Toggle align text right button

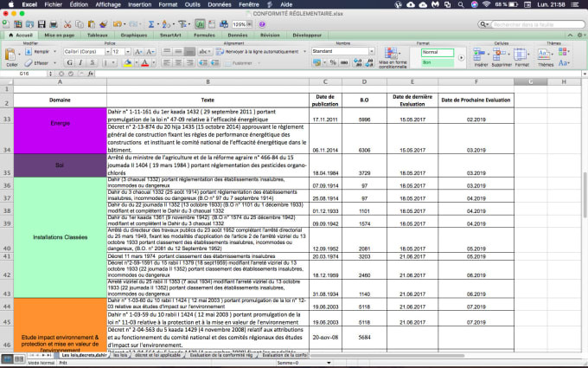[x=189, y=62]
